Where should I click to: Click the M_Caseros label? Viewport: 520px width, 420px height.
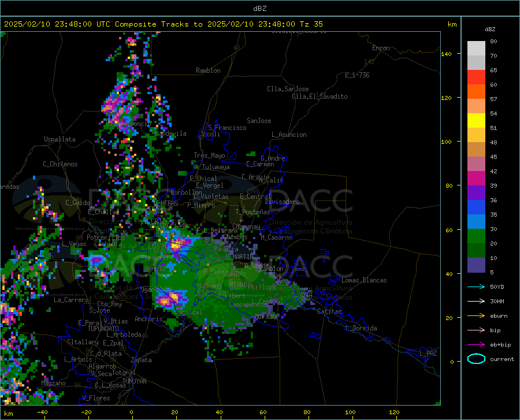click(276, 237)
